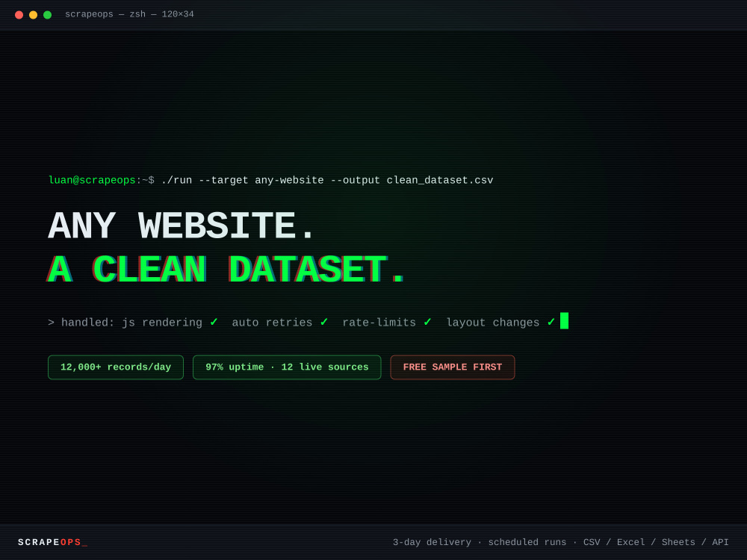Click the 'rate-limits' text
Screen dimensions: 747x560
[x=379, y=323]
